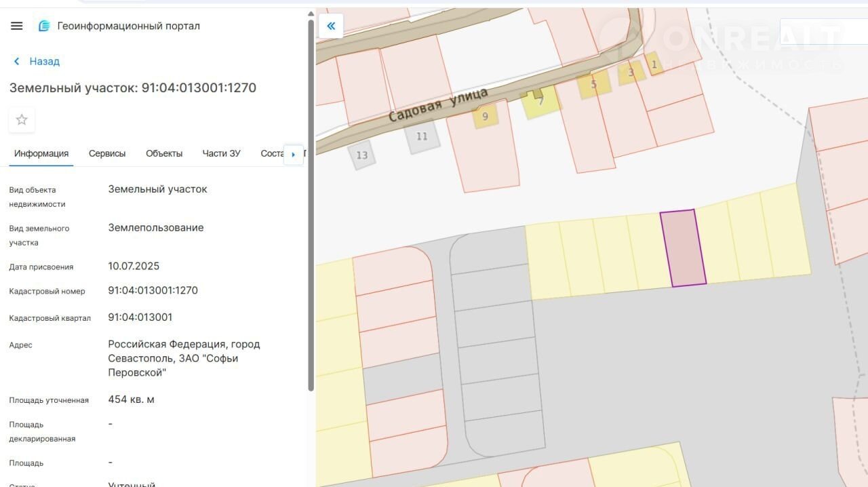Switch to the Сервисы tab
Image resolution: width=868 pixels, height=487 pixels.
pos(107,153)
